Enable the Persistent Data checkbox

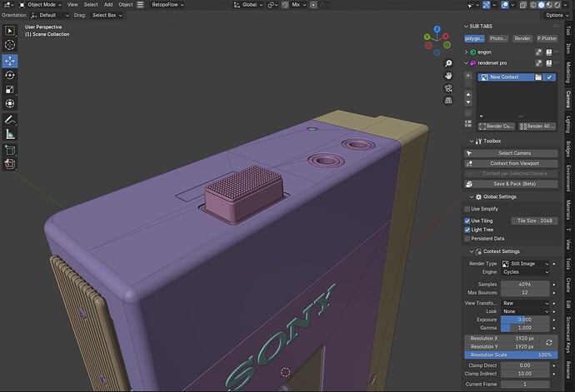click(x=467, y=239)
